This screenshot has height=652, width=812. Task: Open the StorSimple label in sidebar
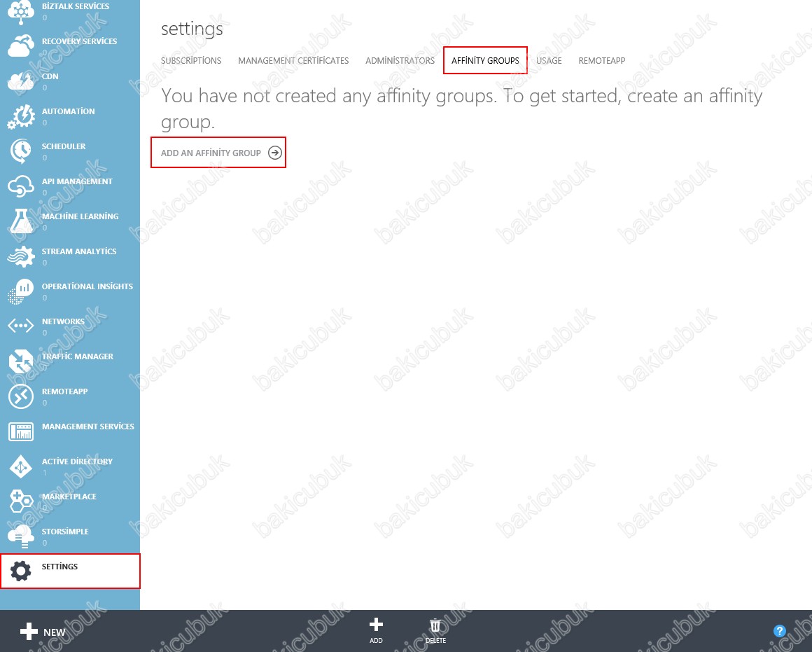(x=65, y=532)
